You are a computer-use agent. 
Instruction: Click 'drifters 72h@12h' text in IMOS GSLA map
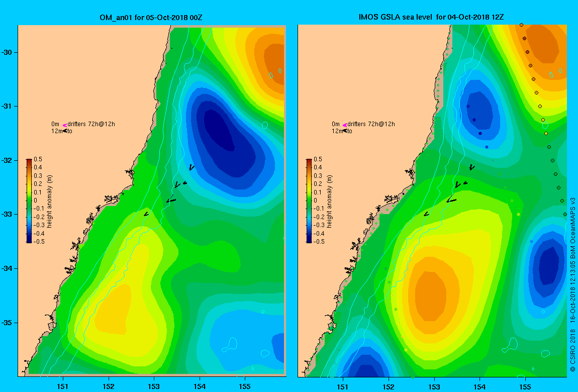[371, 124]
